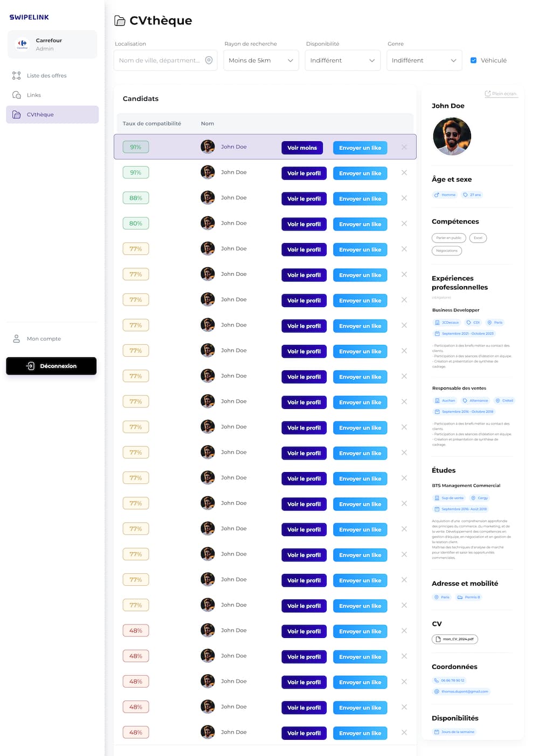Viewport: 539px width, 756px height.
Task: Dismiss the 88% compatibility candidate with X
Action: pyautogui.click(x=404, y=198)
